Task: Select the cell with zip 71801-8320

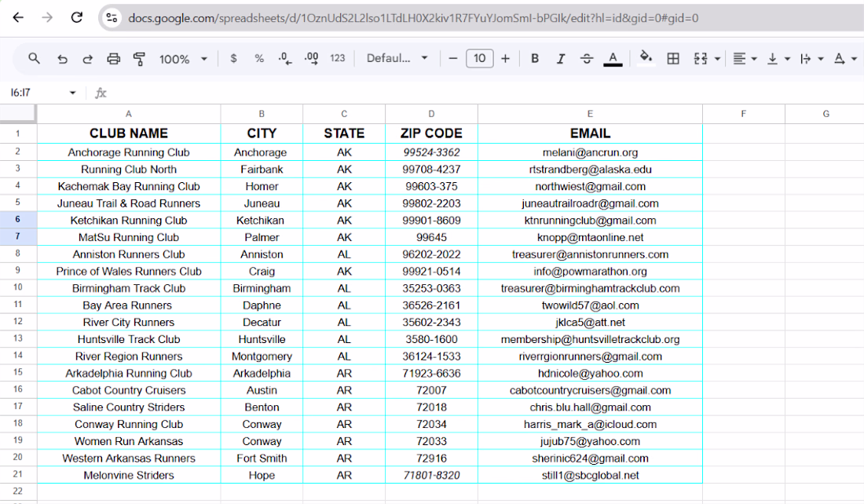Action: coord(431,476)
